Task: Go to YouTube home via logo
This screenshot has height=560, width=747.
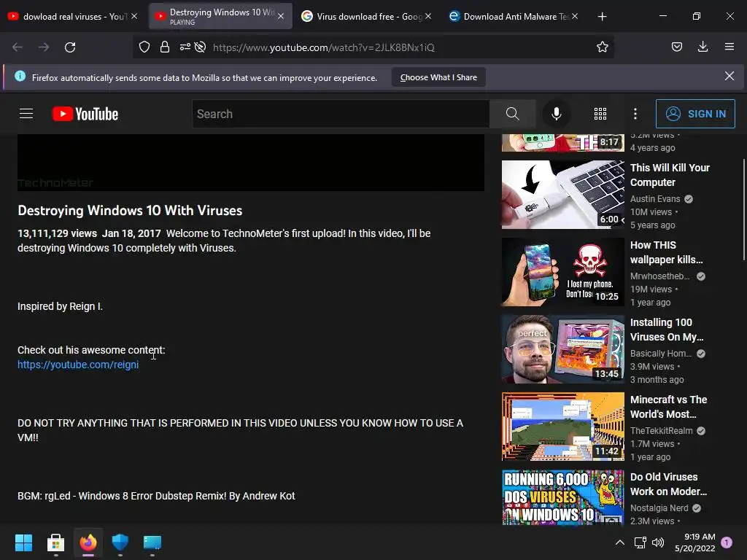Action: [85, 114]
